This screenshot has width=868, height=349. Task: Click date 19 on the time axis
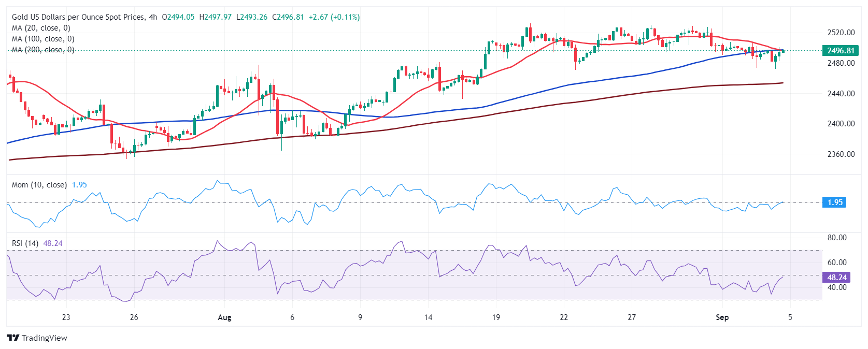pyautogui.click(x=496, y=317)
